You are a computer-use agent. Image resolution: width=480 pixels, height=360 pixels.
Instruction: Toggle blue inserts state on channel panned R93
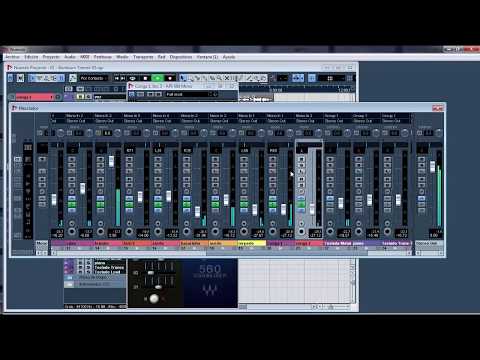click(x=272, y=198)
